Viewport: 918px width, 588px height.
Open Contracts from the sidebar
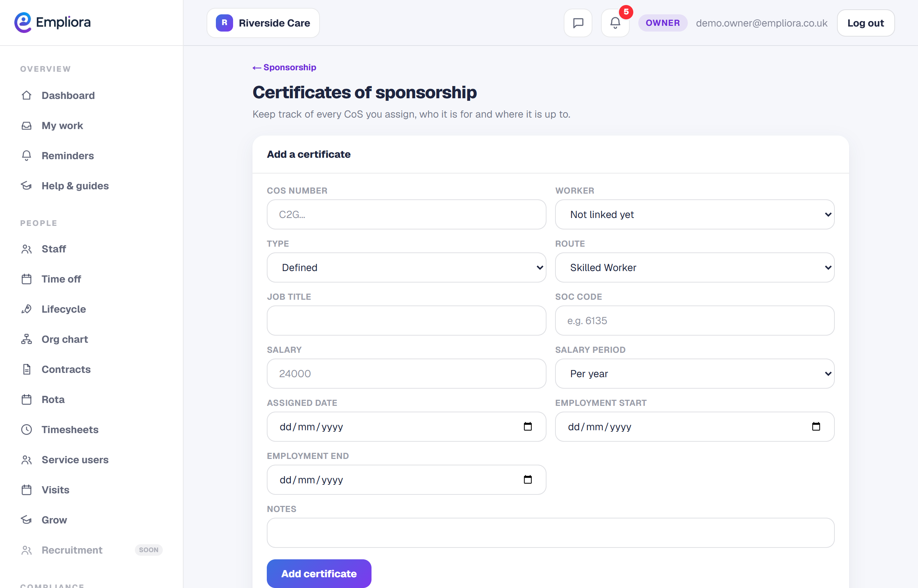click(x=66, y=369)
